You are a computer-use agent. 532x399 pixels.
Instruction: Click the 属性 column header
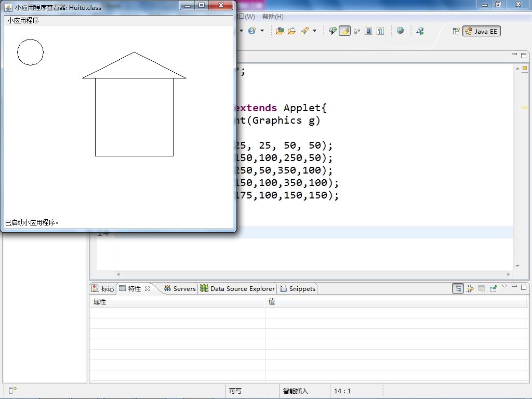177,302
